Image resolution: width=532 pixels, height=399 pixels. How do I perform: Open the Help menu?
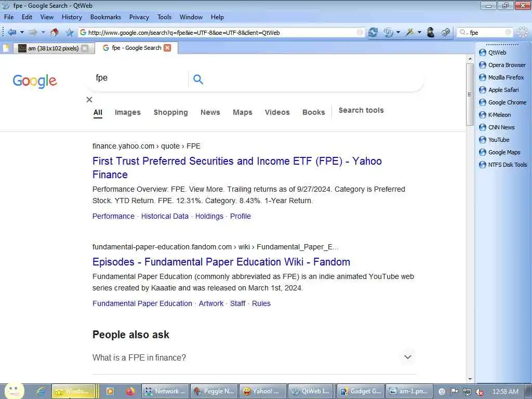pyautogui.click(x=217, y=17)
